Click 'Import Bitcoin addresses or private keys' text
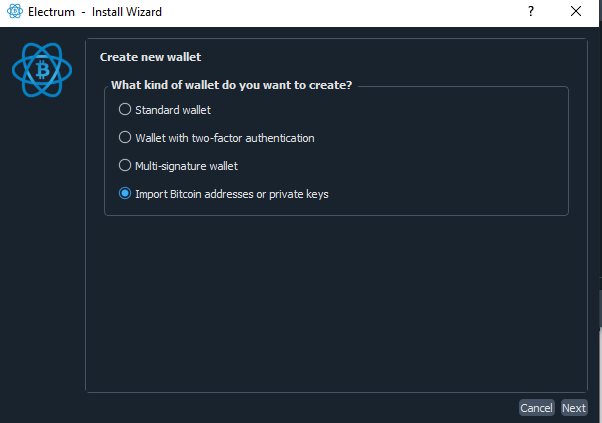602x423 pixels. tap(232, 194)
